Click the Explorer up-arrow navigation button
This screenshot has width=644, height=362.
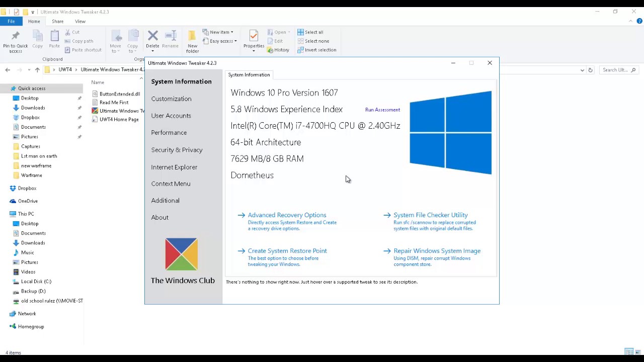37,70
